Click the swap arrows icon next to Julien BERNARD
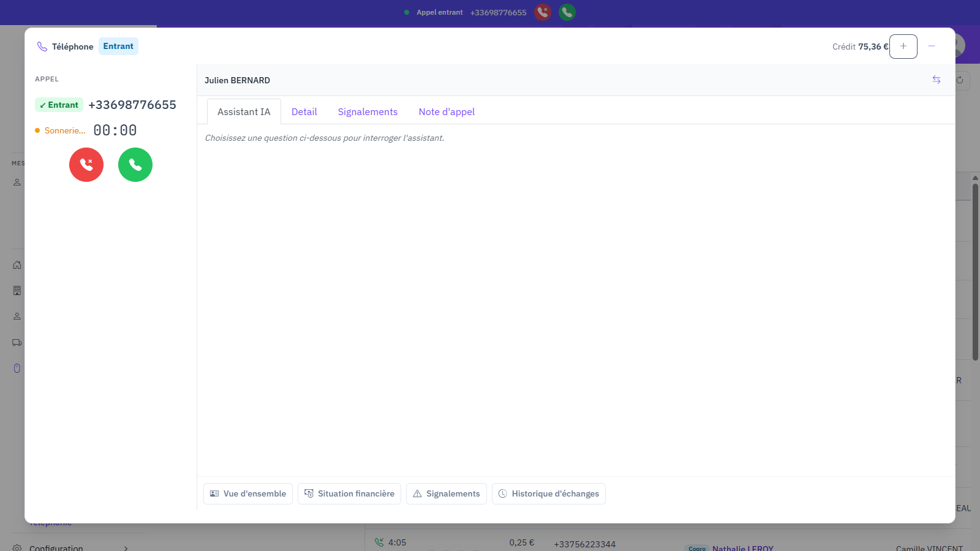 click(937, 80)
